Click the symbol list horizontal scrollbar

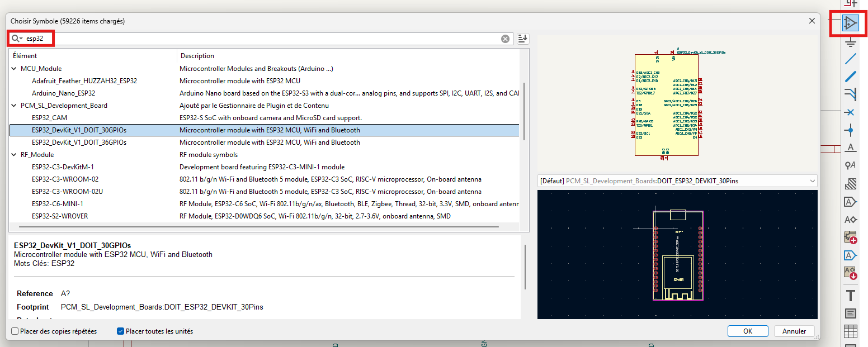point(258,227)
